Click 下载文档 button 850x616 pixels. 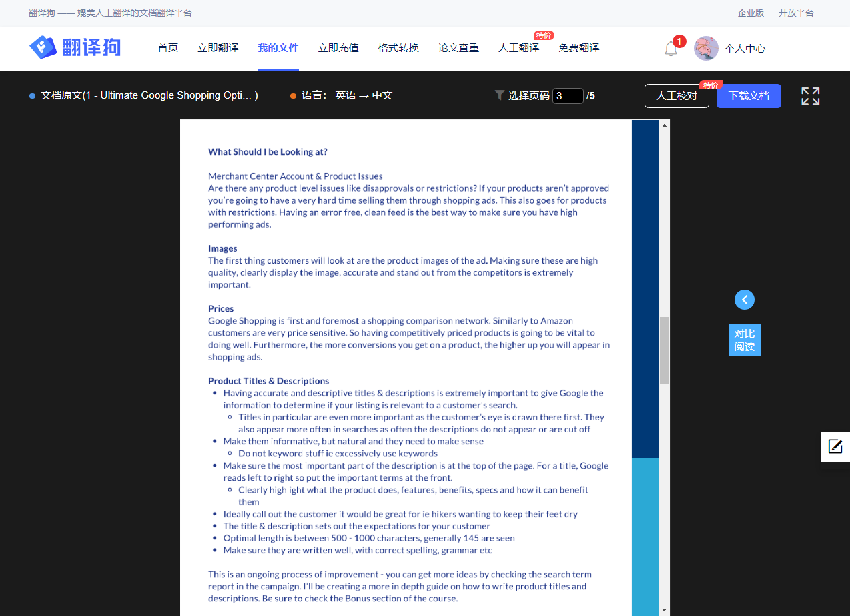[749, 96]
